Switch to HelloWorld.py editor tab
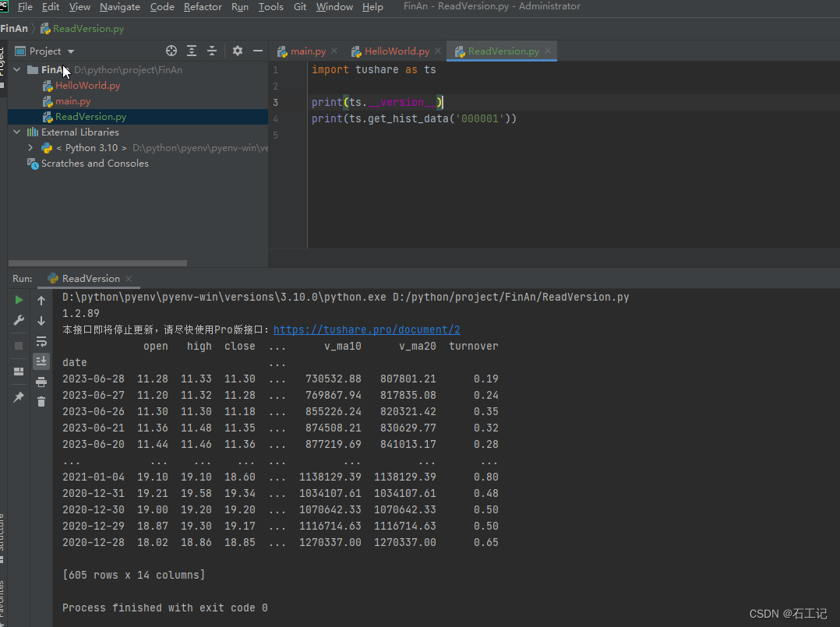Viewport: 840px width, 627px height. point(397,51)
